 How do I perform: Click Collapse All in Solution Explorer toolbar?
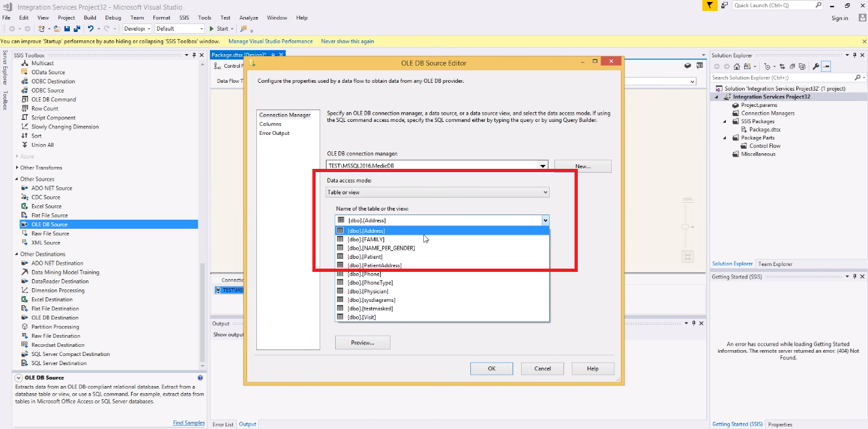[792, 67]
